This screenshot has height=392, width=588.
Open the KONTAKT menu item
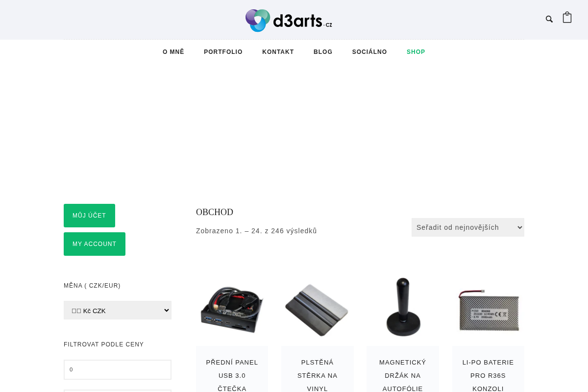coord(278,52)
